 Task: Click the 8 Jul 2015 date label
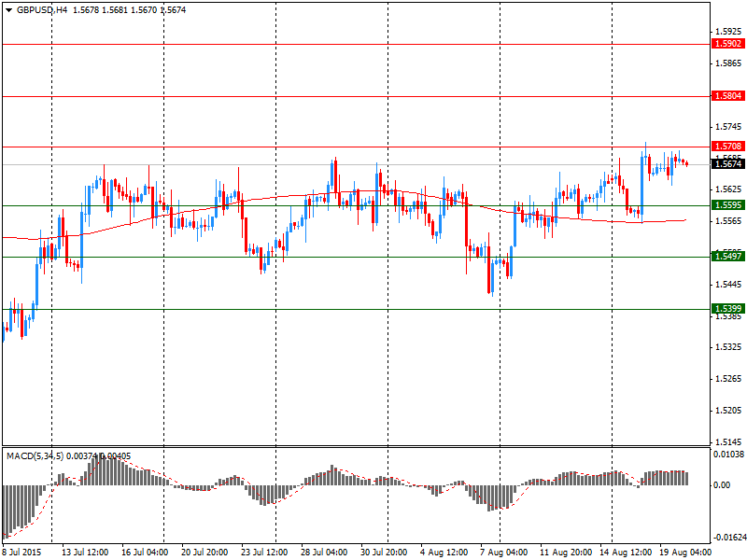click(x=21, y=553)
